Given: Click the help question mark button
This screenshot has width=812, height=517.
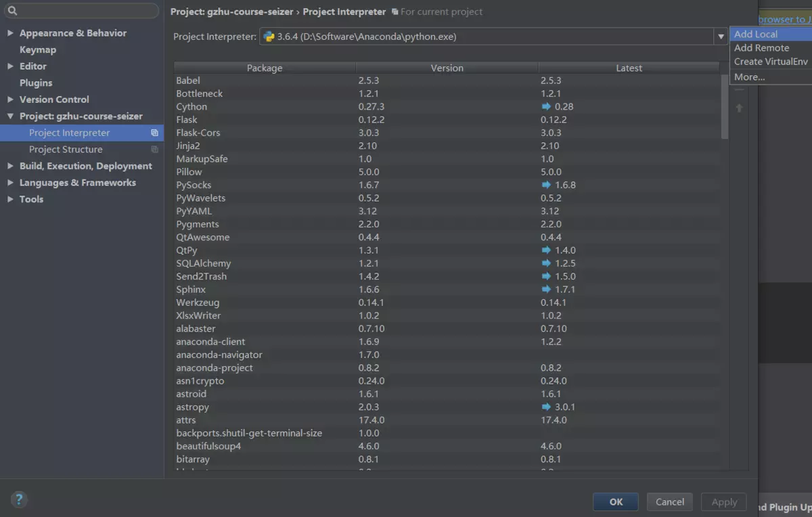Looking at the screenshot, I should pos(19,500).
